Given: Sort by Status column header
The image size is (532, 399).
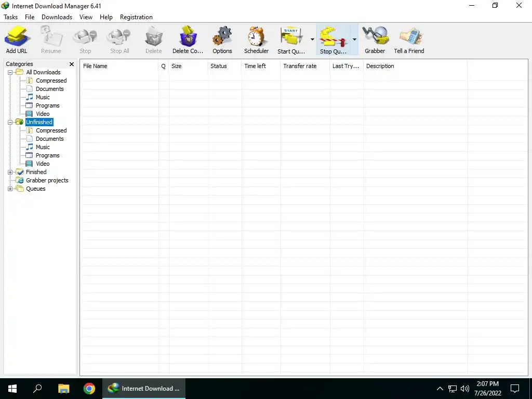Looking at the screenshot, I should click(x=224, y=66).
